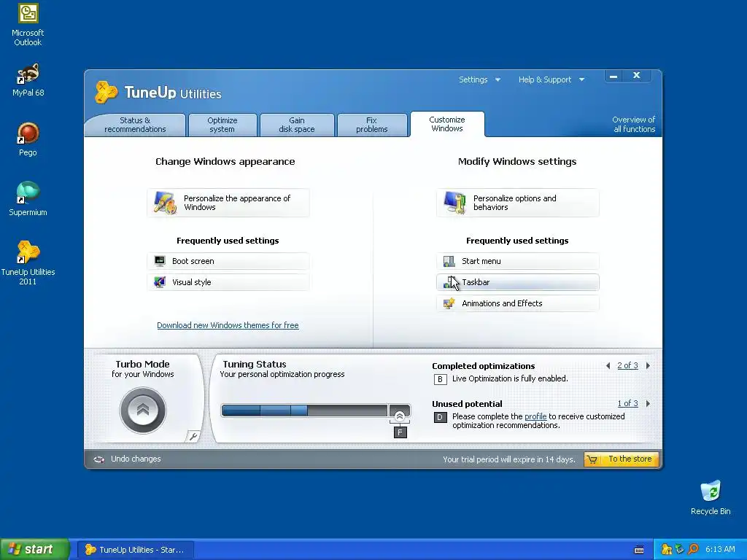Close the TuneUp Utilities window
The height and width of the screenshot is (560, 747).
click(636, 76)
